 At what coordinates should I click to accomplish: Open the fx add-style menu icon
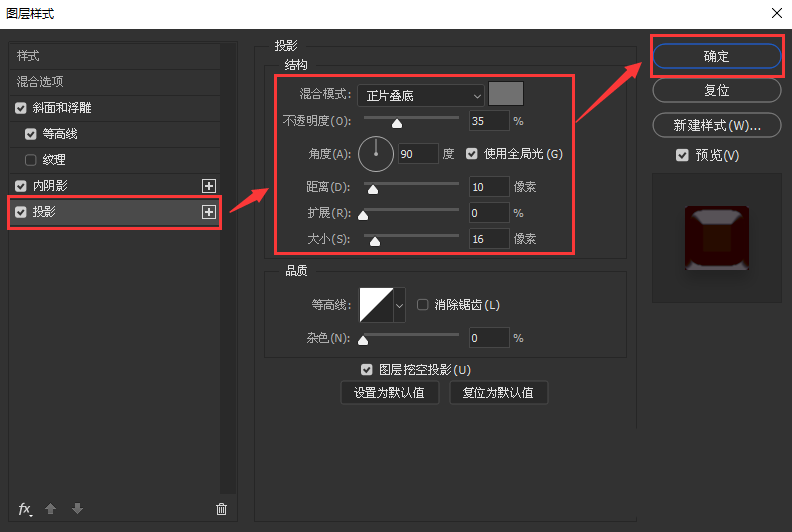25,509
